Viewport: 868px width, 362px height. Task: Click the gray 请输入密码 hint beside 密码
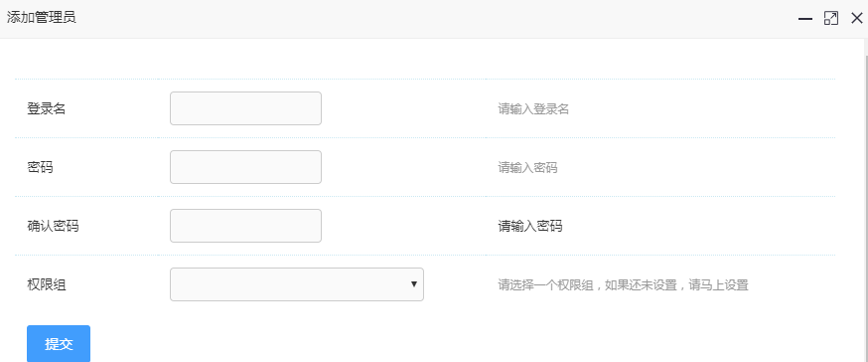[x=527, y=168]
